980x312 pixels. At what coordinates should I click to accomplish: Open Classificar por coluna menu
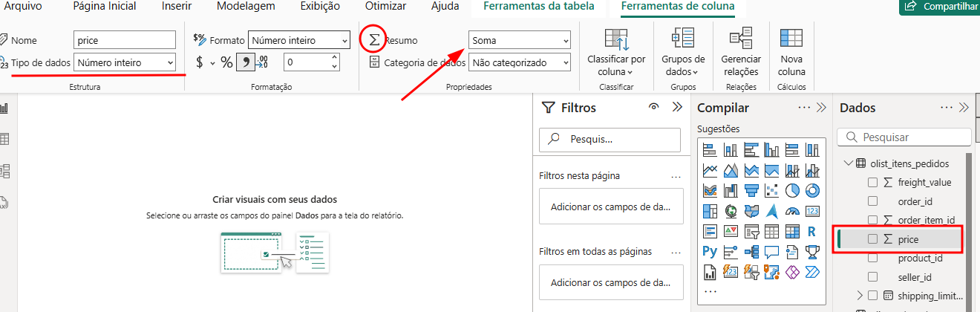[616, 52]
